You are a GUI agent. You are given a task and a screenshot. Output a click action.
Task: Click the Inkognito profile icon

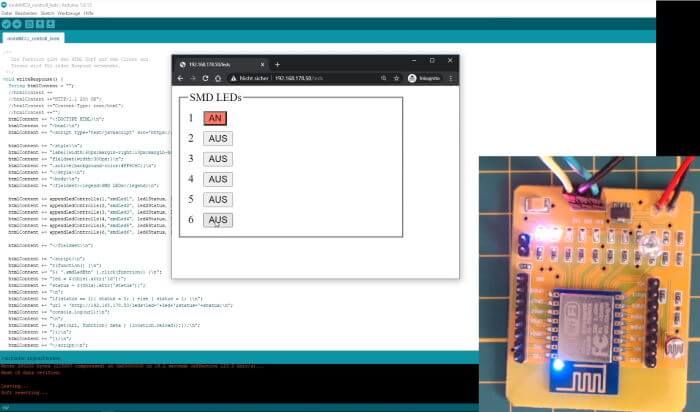412,78
